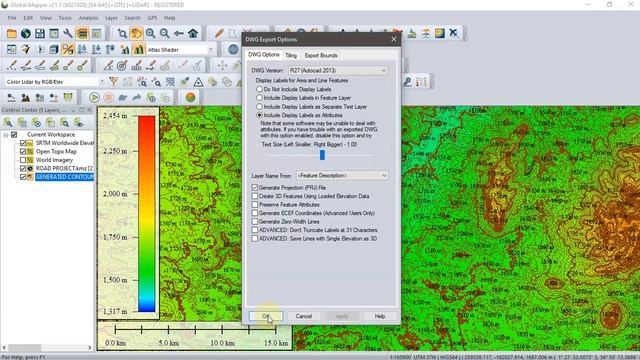Click the Open Data File folder icon
The image size is (640, 360).
pos(11,33)
